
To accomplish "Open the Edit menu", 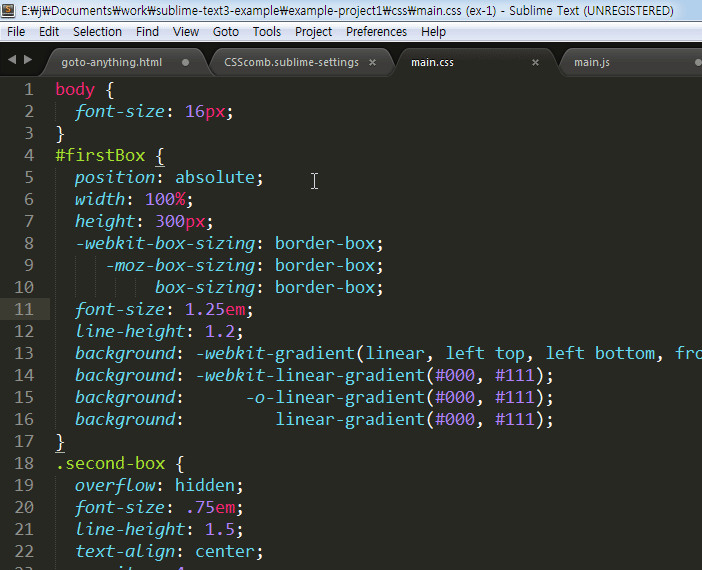I will (x=49, y=31).
